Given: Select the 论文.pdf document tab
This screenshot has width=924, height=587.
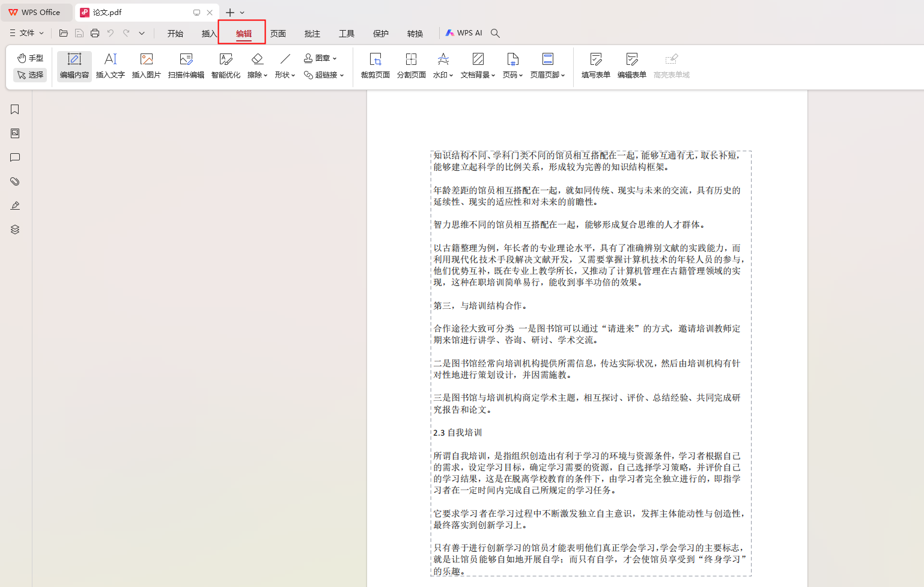Looking at the screenshot, I should tap(147, 13).
